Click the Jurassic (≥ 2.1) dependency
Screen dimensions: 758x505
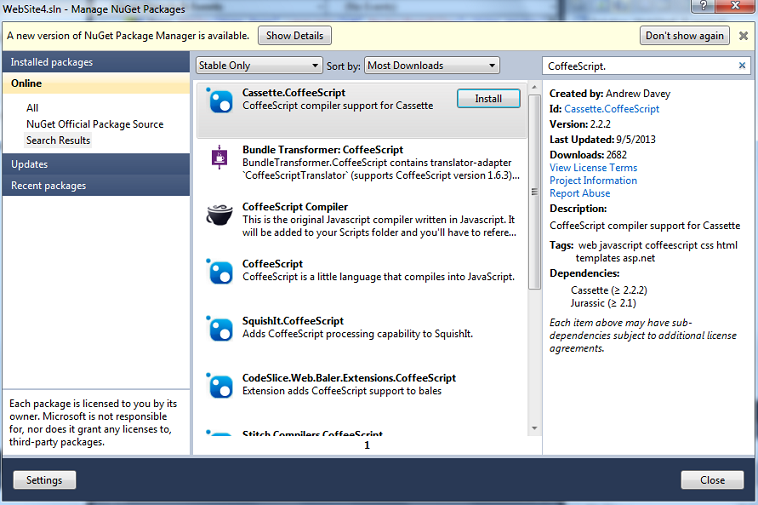click(603, 303)
